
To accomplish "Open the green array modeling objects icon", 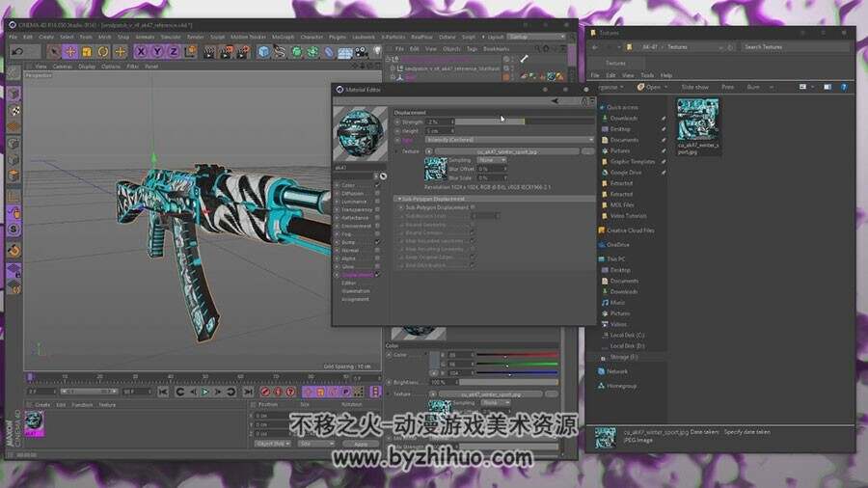I will (x=312, y=52).
